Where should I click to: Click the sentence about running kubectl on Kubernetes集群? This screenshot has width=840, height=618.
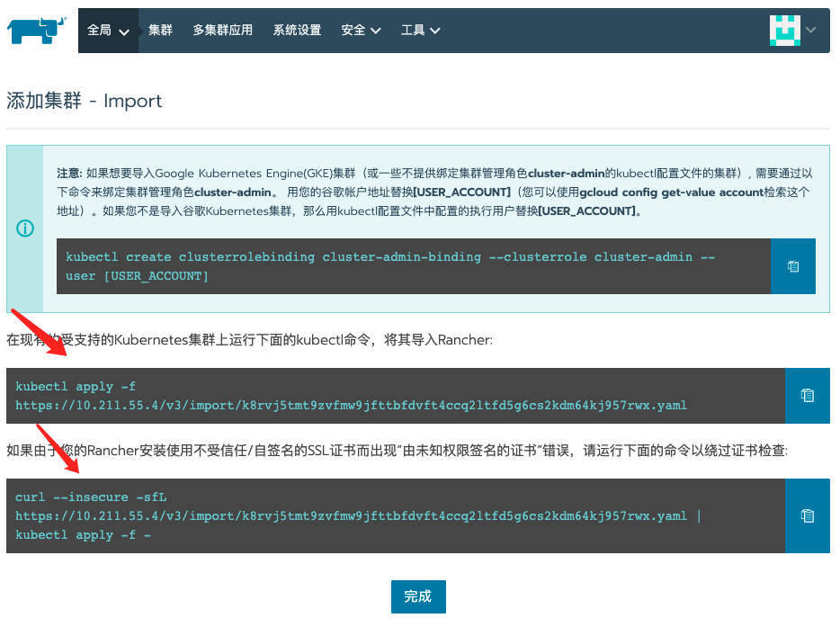tap(250, 340)
